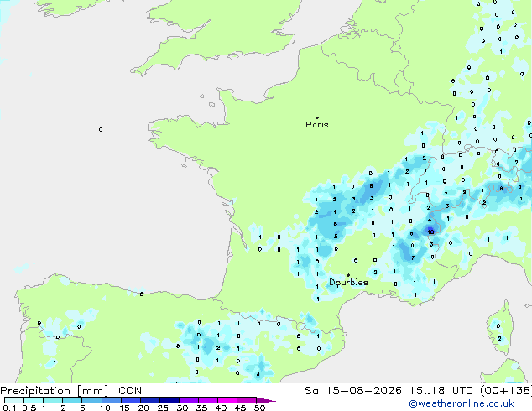This screenshot has height=411, width=532.
Task: Click the '0' value on northern Spanish coast
Action: tap(142, 294)
